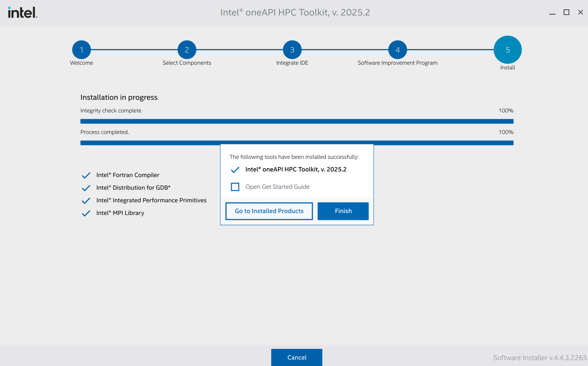This screenshot has width=588, height=366.
Task: Maximize the installer window
Action: 566,12
